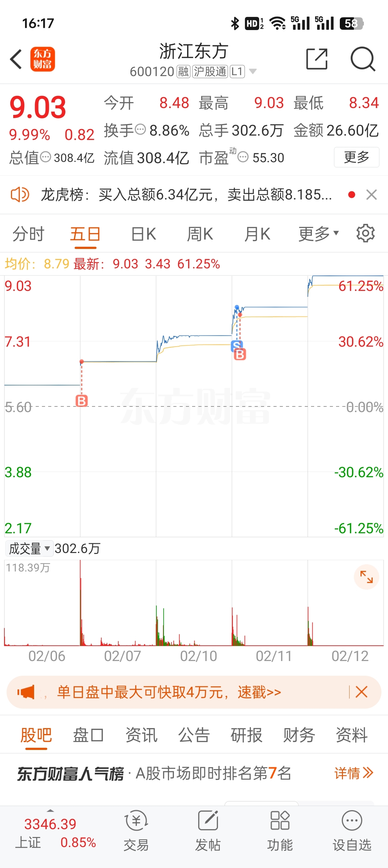
Task: Open the 成交量 indicator dropdown
Action: (29, 549)
